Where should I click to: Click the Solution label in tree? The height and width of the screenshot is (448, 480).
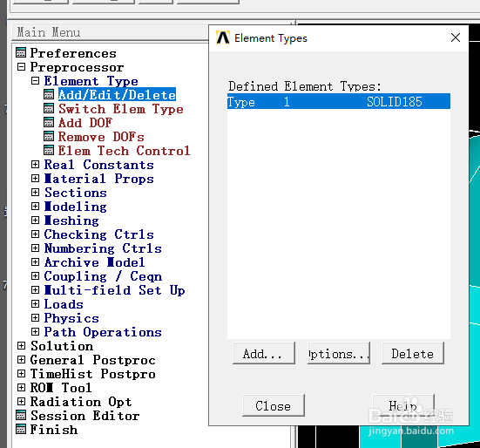point(62,346)
